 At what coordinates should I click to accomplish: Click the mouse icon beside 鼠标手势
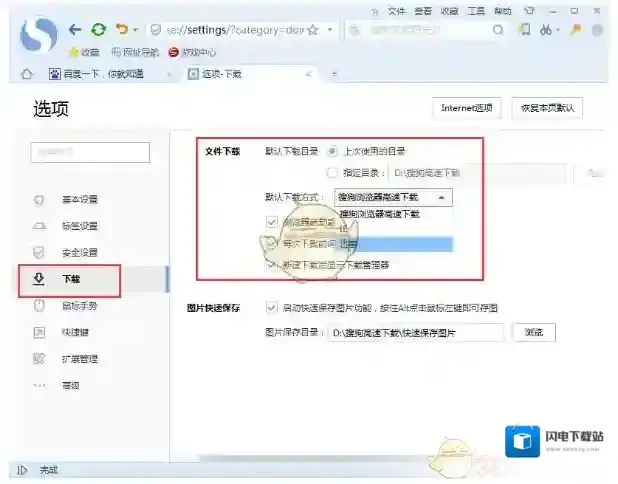point(39,305)
